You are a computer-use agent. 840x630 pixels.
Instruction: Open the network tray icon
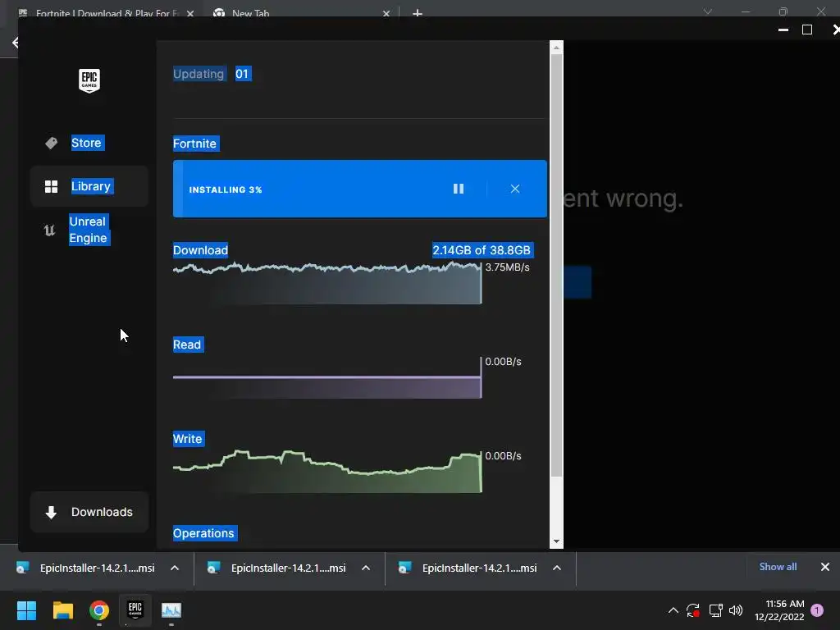[x=715, y=610]
